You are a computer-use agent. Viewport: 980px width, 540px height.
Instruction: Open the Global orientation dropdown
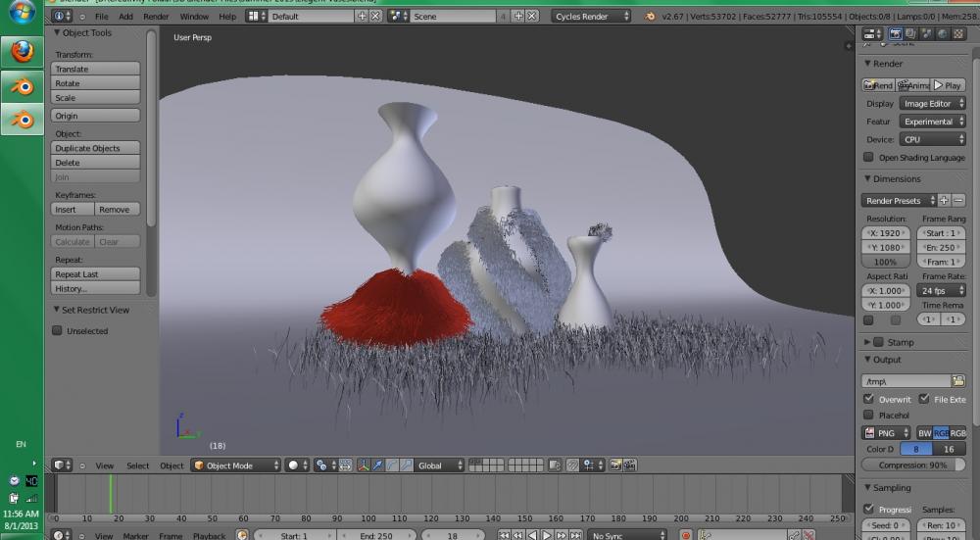tap(440, 465)
